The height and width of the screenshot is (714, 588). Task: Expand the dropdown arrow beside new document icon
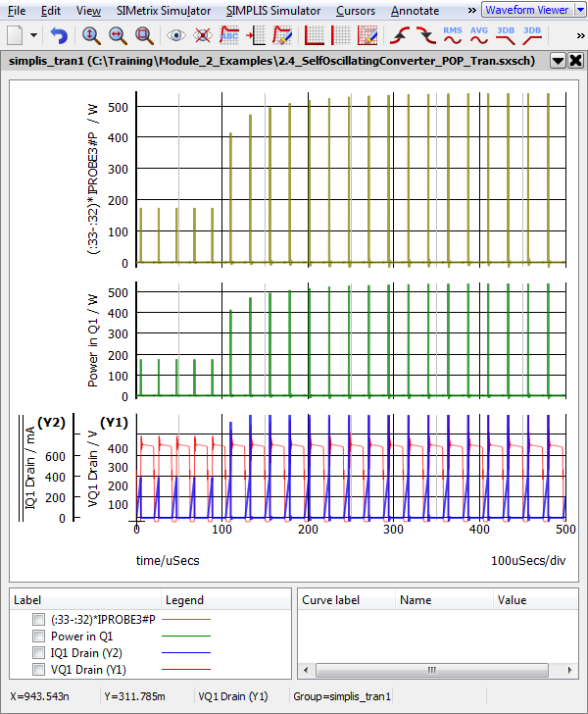click(34, 35)
